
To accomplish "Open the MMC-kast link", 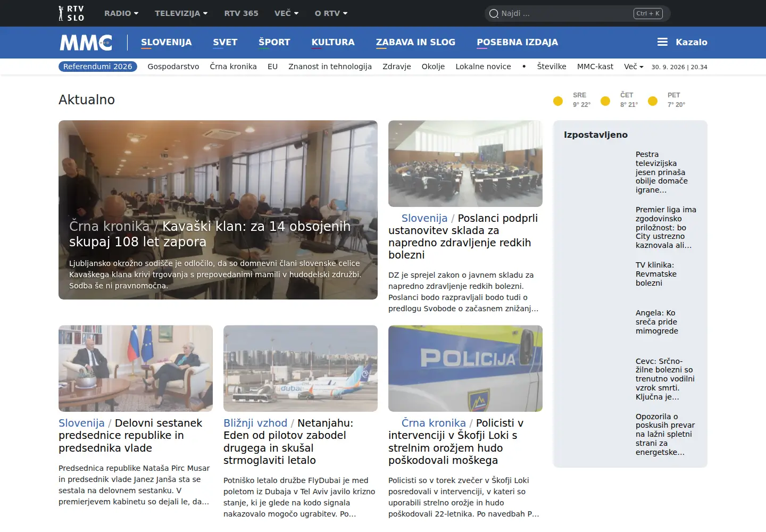I will point(595,66).
